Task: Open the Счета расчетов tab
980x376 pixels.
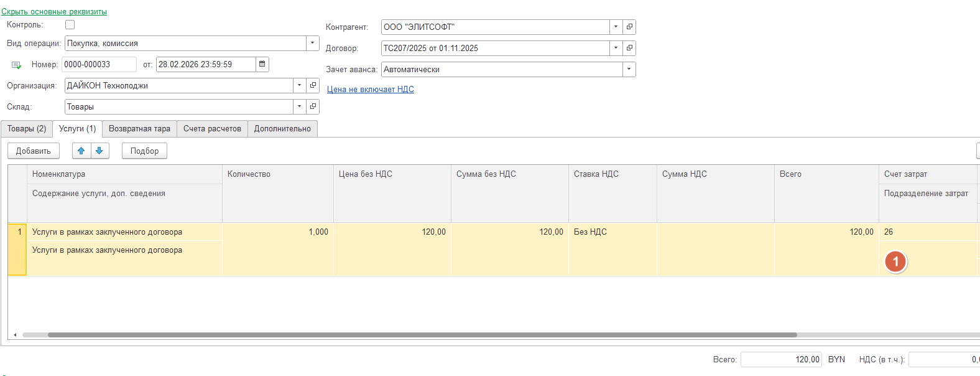Action: [212, 129]
